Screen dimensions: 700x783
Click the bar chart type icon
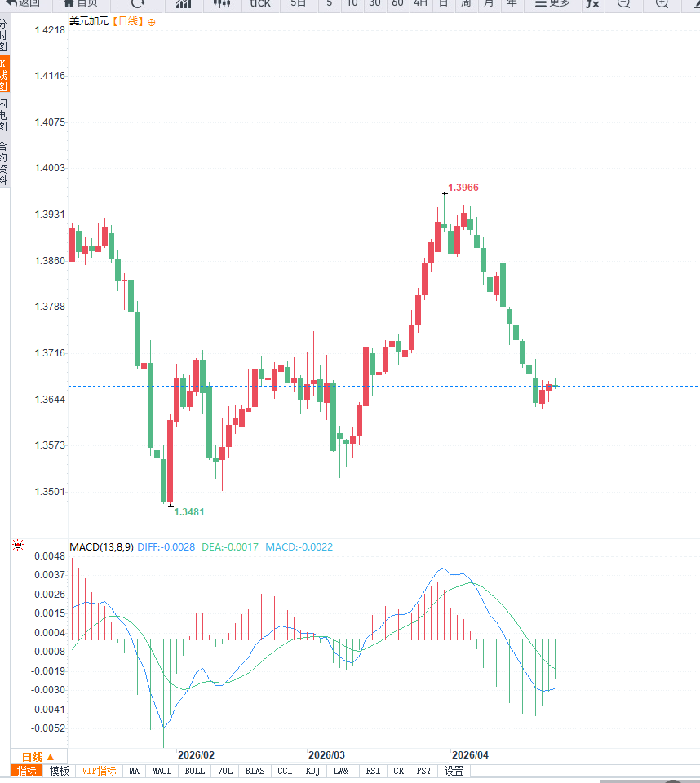184,3
